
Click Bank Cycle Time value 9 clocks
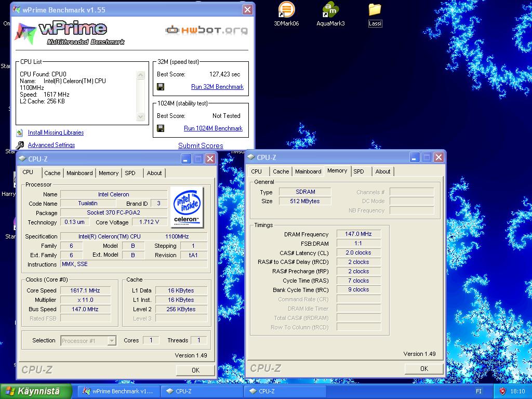pos(358,289)
